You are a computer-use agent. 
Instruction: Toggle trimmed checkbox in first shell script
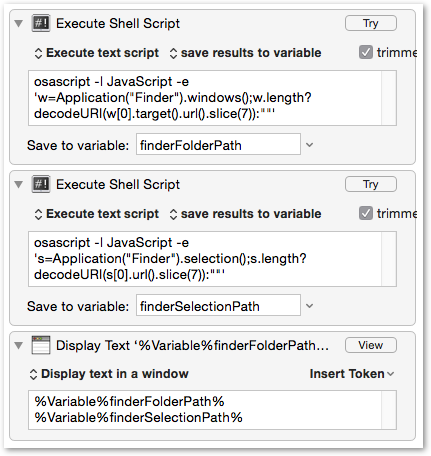click(366, 53)
